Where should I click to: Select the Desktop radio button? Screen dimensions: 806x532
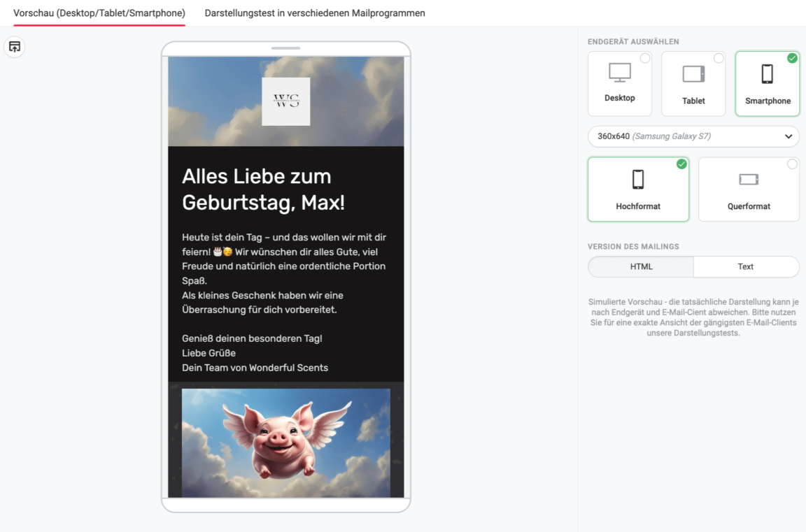[645, 58]
